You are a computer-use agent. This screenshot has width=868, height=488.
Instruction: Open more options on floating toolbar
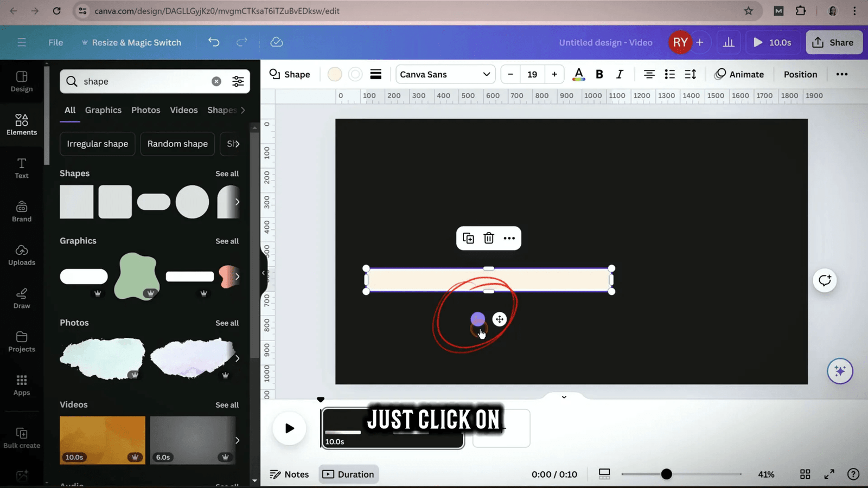(509, 238)
